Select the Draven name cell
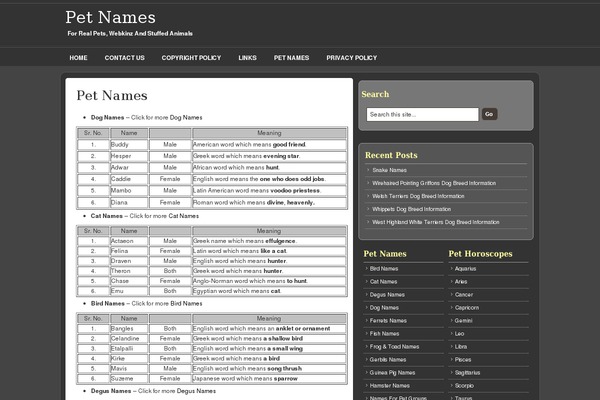Screen dimensions: 600x400 pyautogui.click(x=129, y=261)
